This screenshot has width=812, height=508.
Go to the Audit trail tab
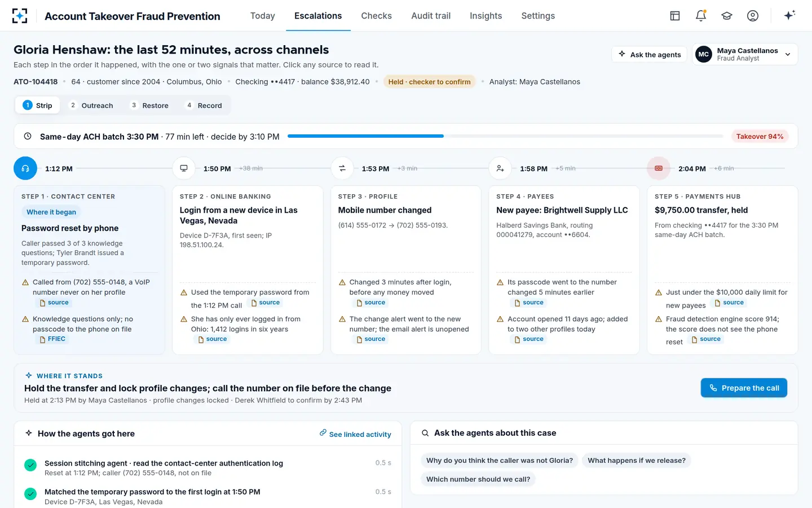(x=431, y=16)
